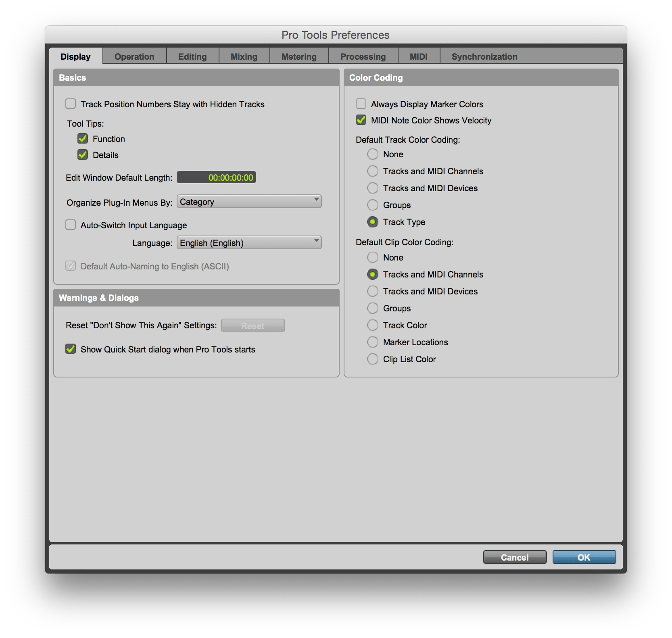Open the Mixing preferences tab
672x638 pixels.
point(244,56)
